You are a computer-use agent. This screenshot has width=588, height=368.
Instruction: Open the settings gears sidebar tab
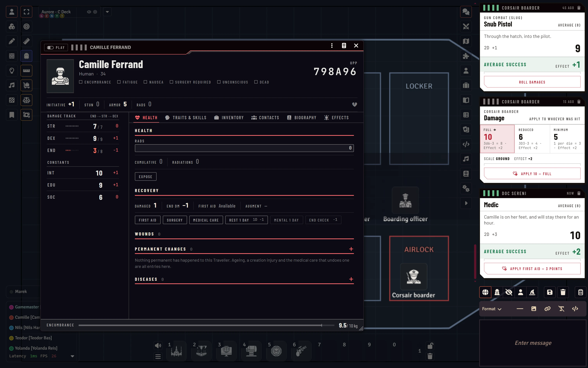tap(466, 188)
